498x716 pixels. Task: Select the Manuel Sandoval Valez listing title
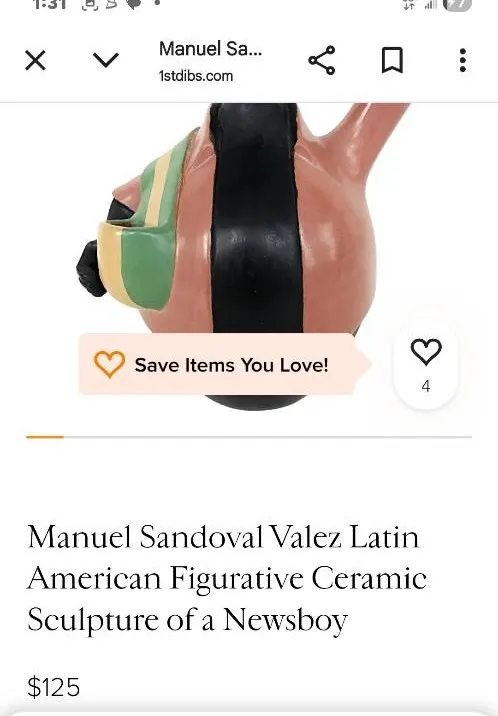pyautogui.click(x=227, y=578)
